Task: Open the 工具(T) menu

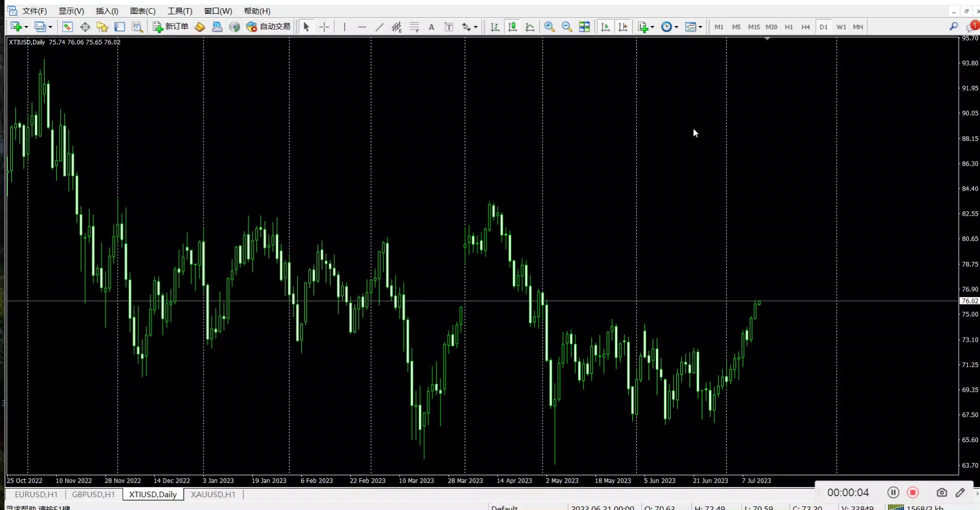Action: [180, 11]
